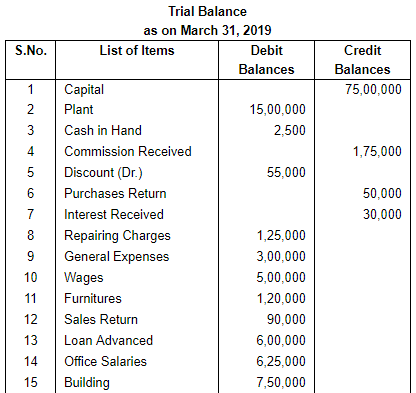Screen dimensions: 416x393
Task: Select the 'Credit Balances' column header
Action: pyautogui.click(x=362, y=60)
